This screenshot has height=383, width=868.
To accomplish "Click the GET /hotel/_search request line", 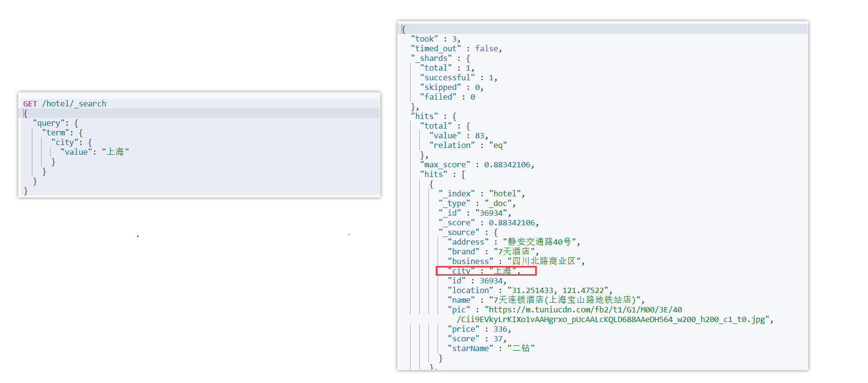I will click(65, 103).
